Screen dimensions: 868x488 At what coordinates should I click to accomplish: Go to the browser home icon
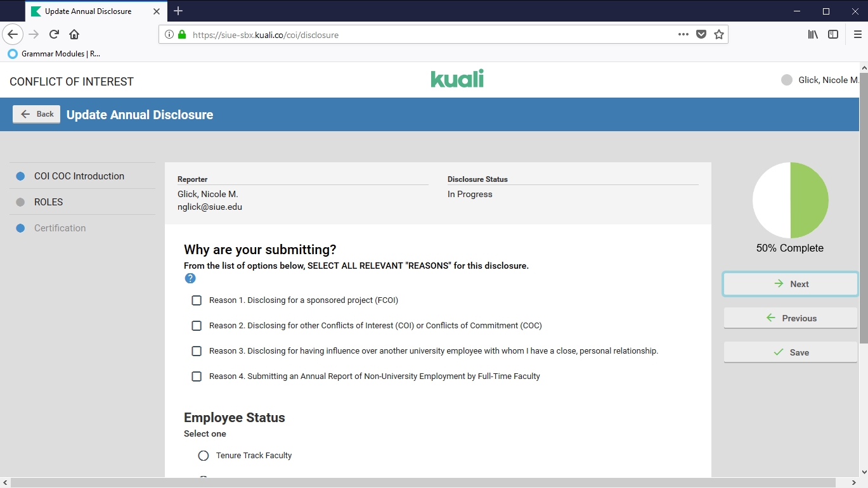click(74, 34)
